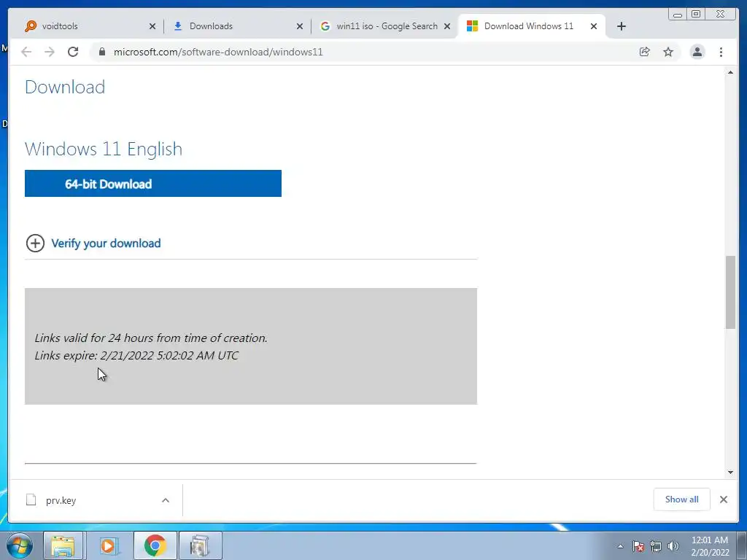Click the 64-bit Download button
Image resolution: width=747 pixels, height=560 pixels.
pyautogui.click(x=153, y=183)
